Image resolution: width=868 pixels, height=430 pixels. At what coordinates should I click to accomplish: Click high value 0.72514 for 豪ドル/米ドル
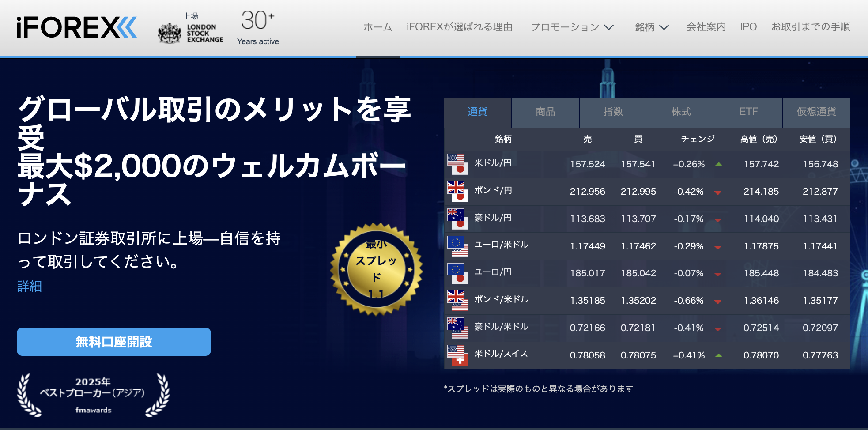(x=761, y=328)
